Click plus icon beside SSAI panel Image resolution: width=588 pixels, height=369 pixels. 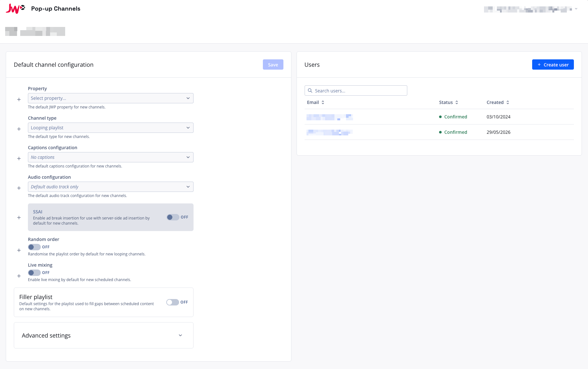click(19, 218)
